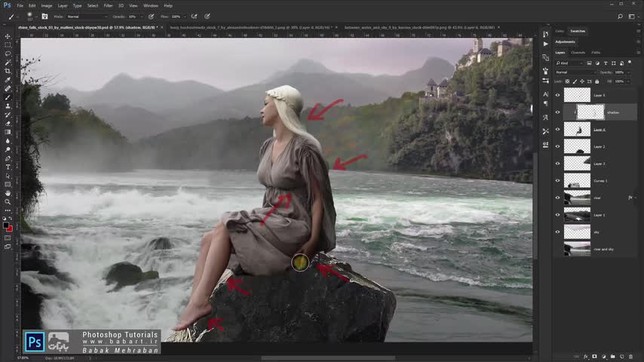Open the Window menu
Image resolution: width=644 pixels, height=362 pixels.
150,6
